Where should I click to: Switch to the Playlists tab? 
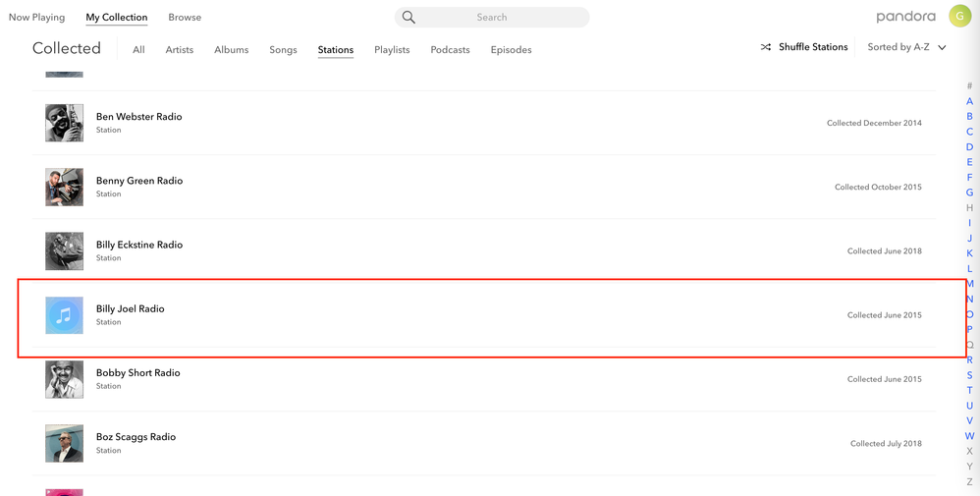point(392,50)
